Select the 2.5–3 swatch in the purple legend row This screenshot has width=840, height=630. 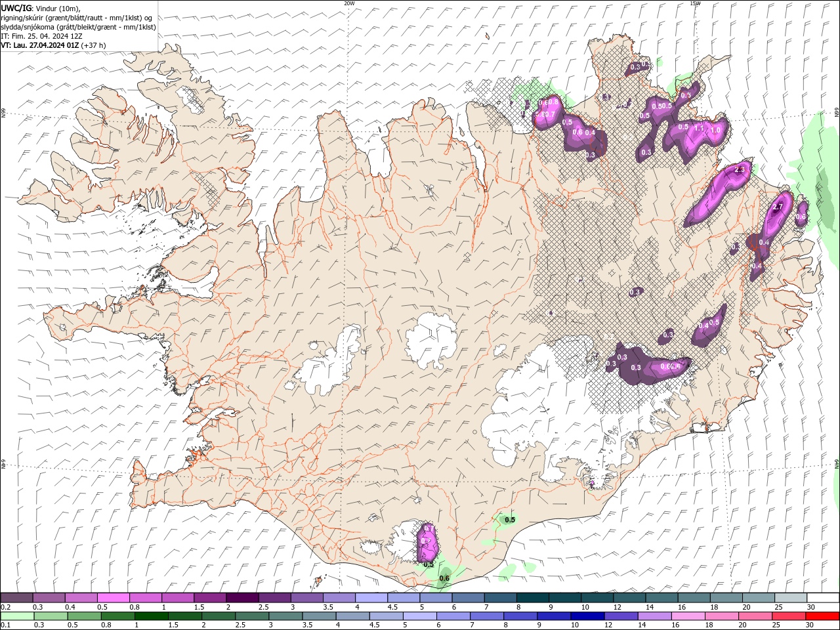pos(274,598)
